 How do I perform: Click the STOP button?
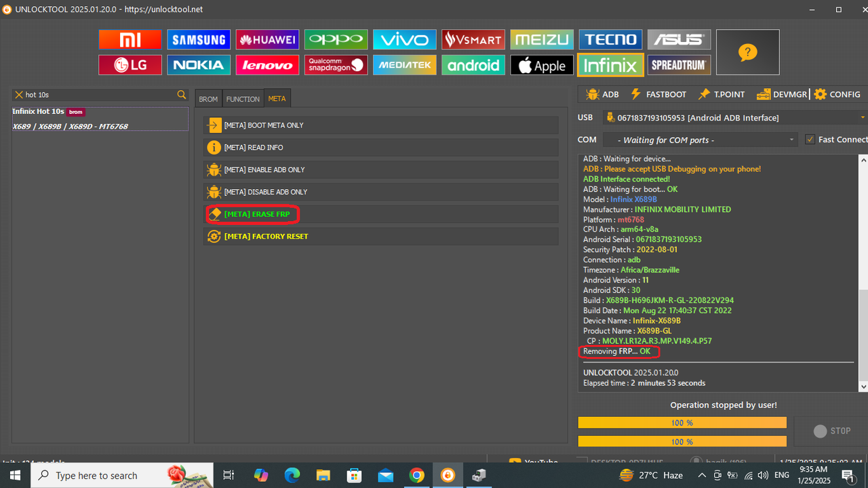tap(831, 431)
